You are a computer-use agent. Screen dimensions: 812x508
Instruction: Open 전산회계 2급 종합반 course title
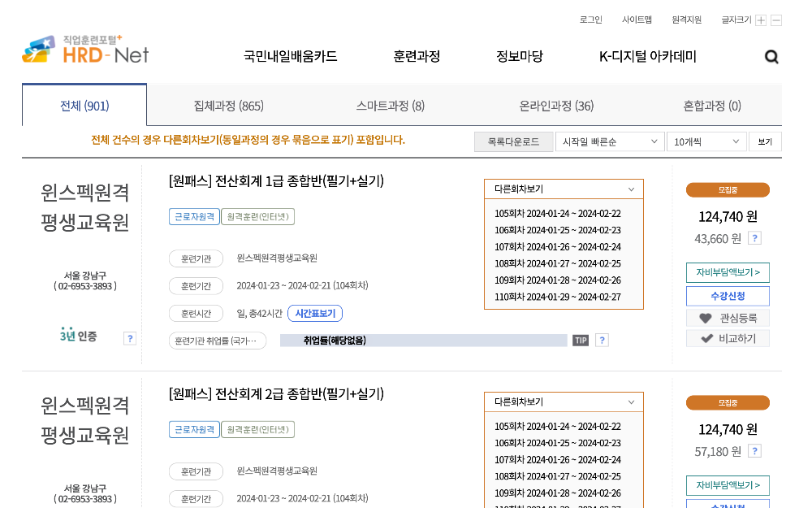click(276, 393)
